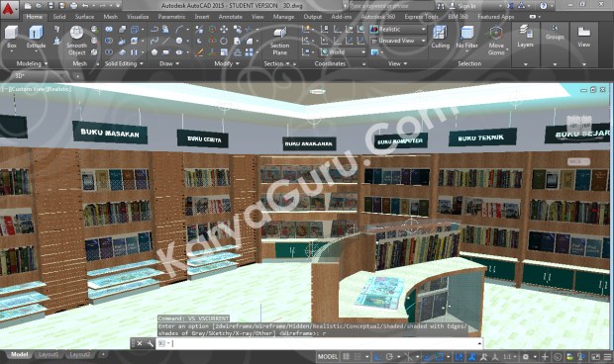Click the Box solid tool
Image resolution: width=614 pixels, height=364 pixels.
coord(11,37)
